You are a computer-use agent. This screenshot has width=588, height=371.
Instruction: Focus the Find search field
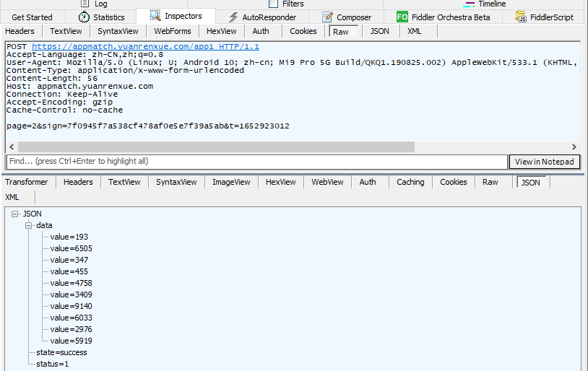coord(257,162)
